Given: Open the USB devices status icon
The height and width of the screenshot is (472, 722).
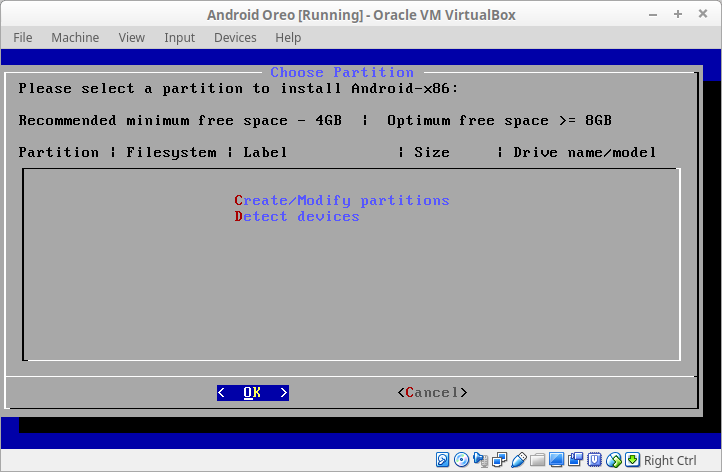Looking at the screenshot, I should click(x=518, y=460).
